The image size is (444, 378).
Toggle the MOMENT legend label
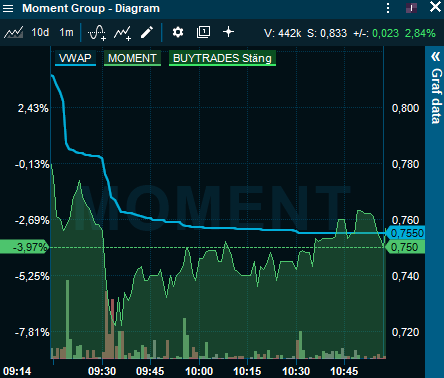132,58
